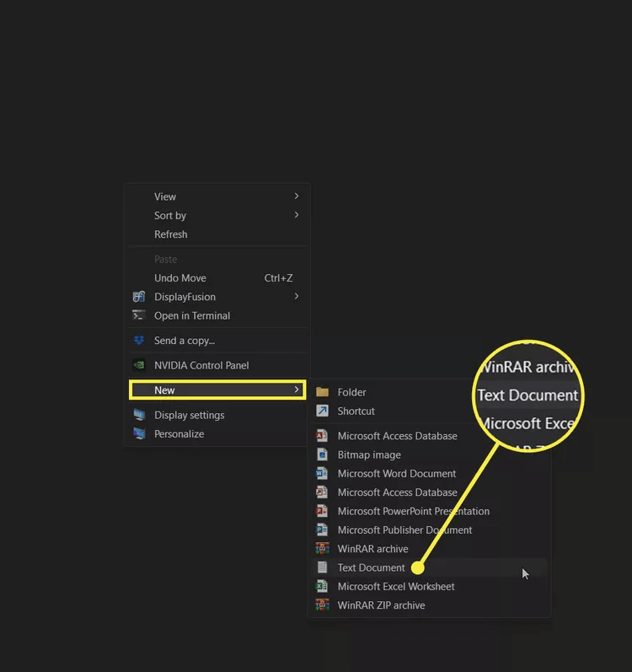Image resolution: width=632 pixels, height=672 pixels.
Task: Click the Personalize icon
Action: (x=139, y=433)
